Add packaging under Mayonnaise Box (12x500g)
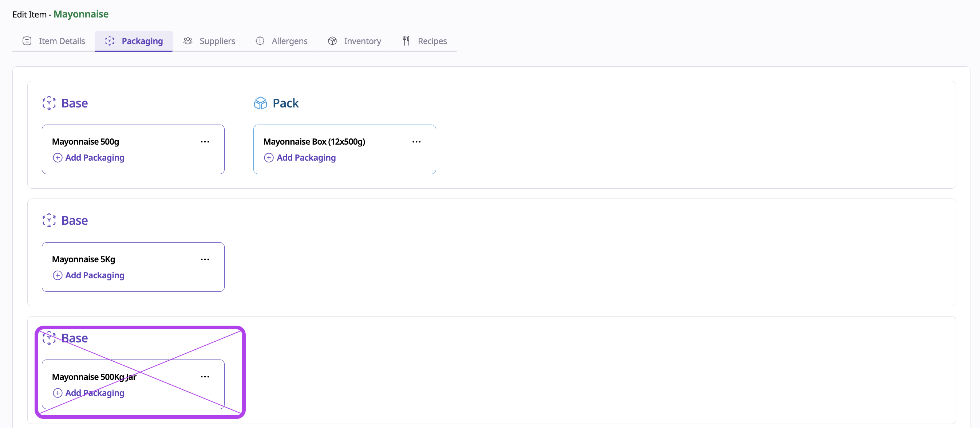 306,158
